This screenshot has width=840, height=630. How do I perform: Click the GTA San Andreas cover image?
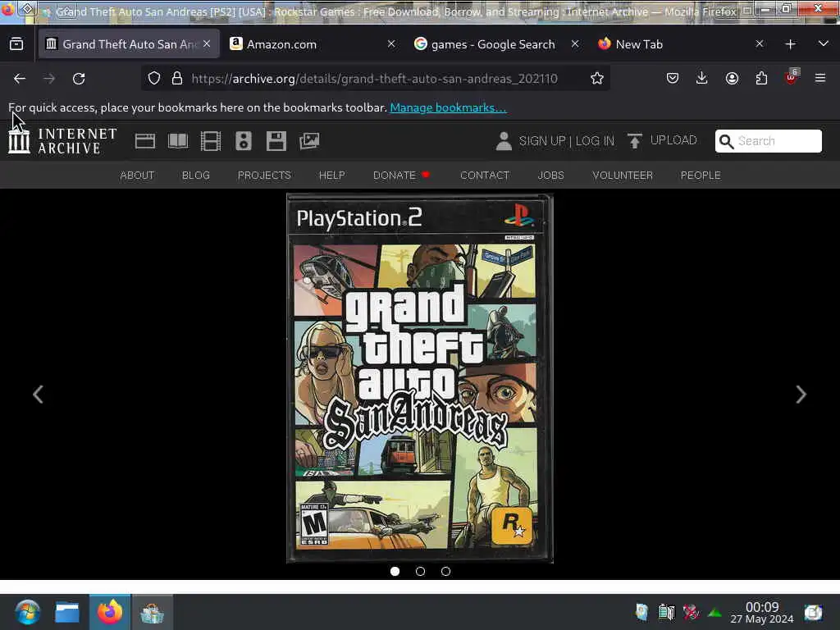(420, 379)
